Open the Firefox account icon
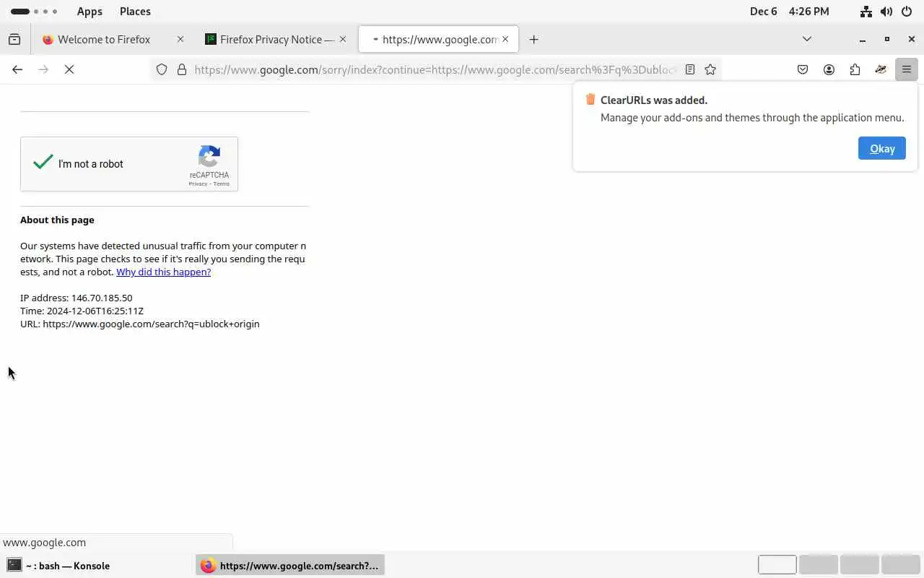The width and height of the screenshot is (924, 578). (829, 69)
